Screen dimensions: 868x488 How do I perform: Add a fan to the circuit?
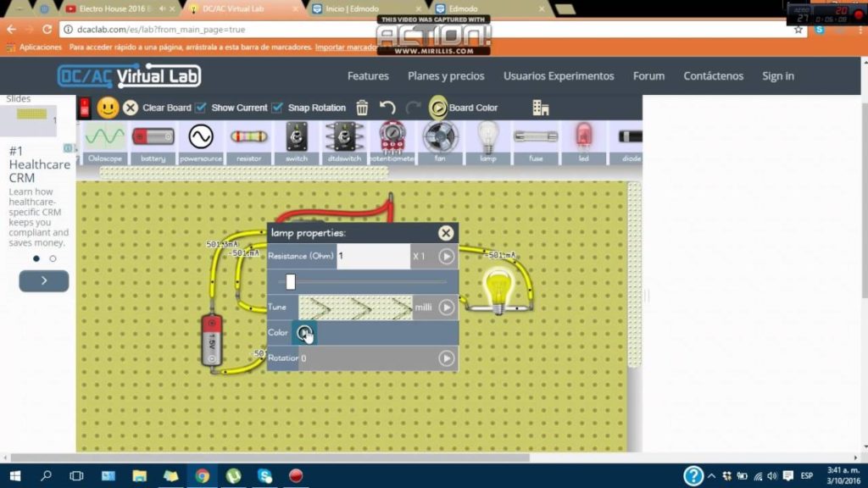click(x=439, y=136)
